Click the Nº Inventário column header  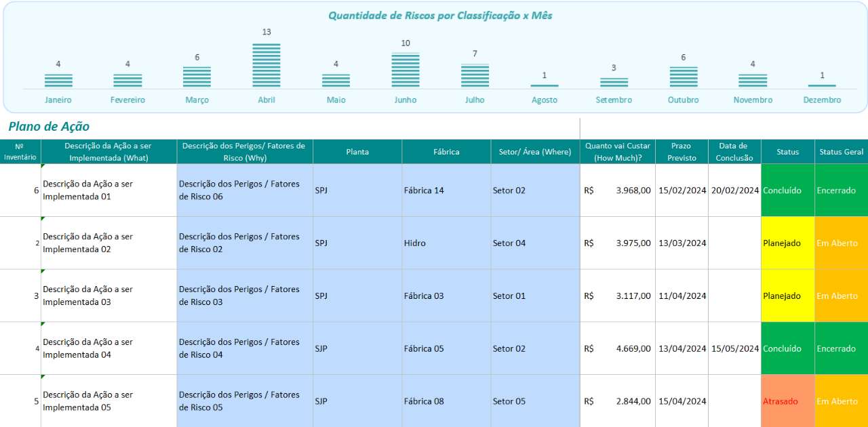point(20,152)
